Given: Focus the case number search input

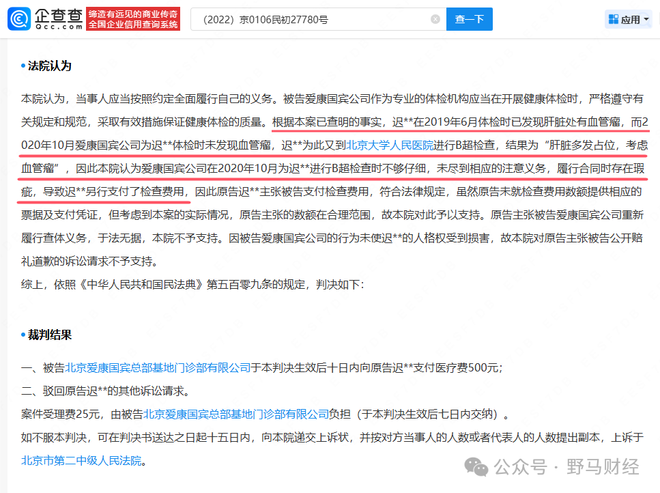Looking at the screenshot, I should pos(316,19).
